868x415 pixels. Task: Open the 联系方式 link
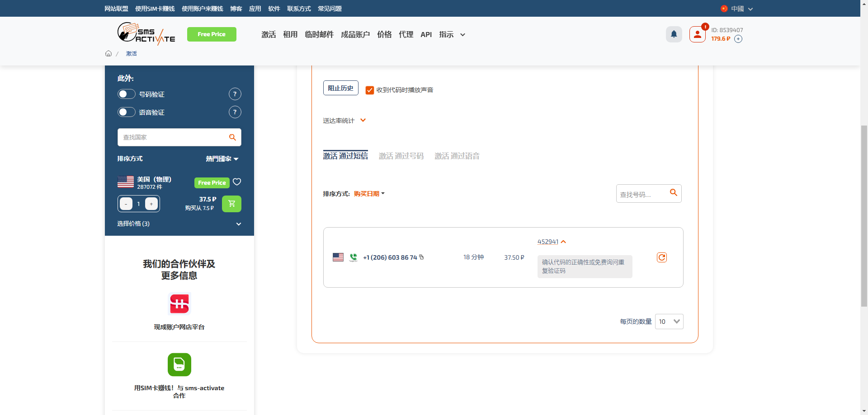pos(299,9)
